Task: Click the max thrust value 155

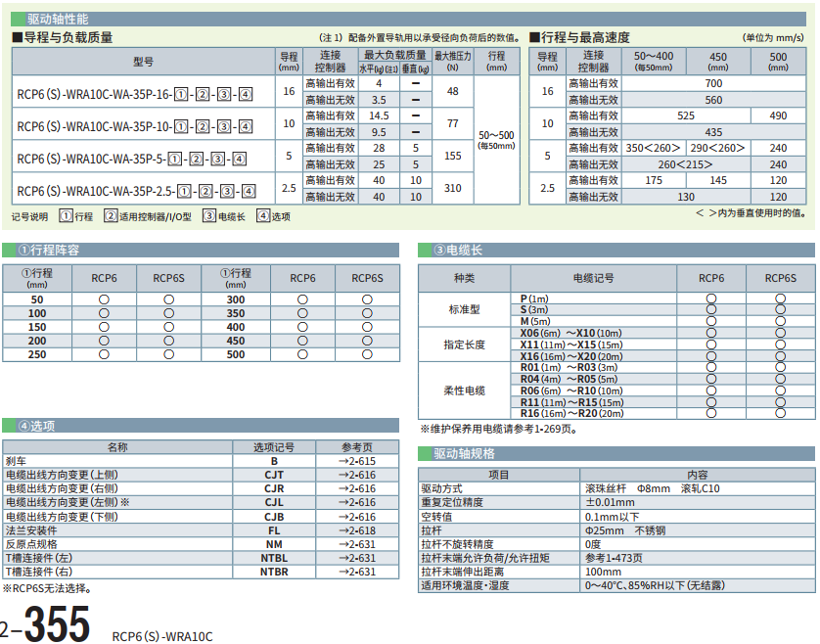Action: [x=453, y=156]
